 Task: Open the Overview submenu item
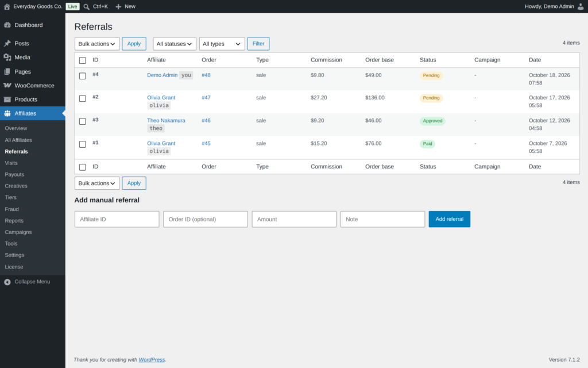click(16, 128)
